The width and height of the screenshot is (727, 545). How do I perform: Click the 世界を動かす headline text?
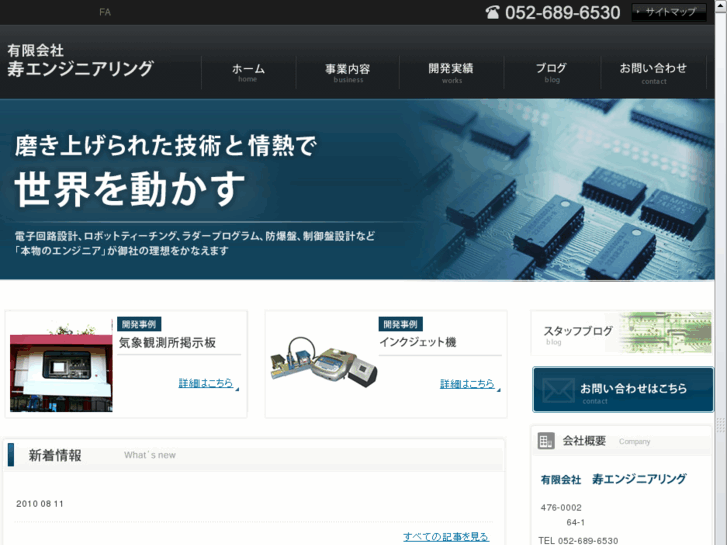[130, 188]
